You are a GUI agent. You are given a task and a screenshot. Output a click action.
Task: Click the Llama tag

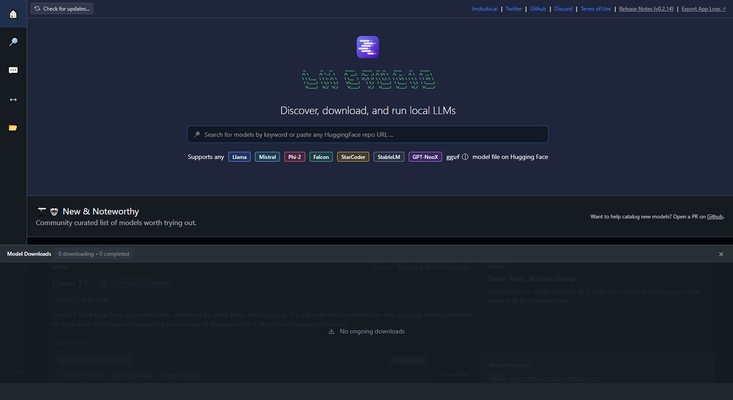tap(239, 157)
